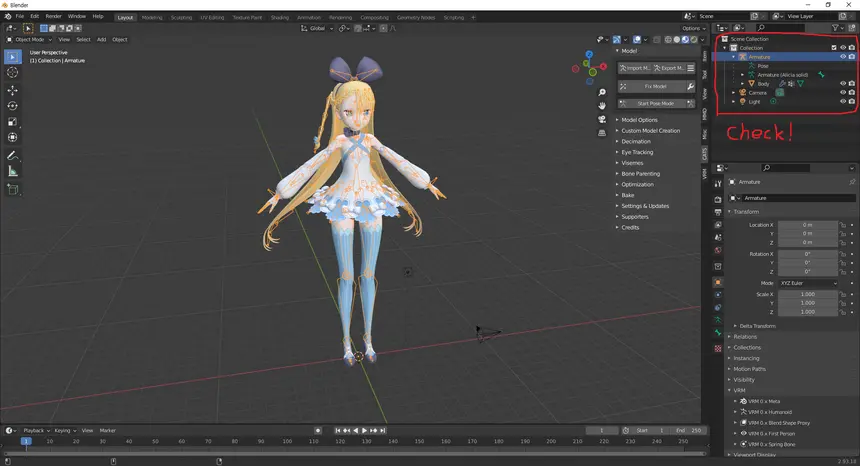Open the Object Mode dropdown
The width and height of the screenshot is (860, 466).
click(29, 39)
